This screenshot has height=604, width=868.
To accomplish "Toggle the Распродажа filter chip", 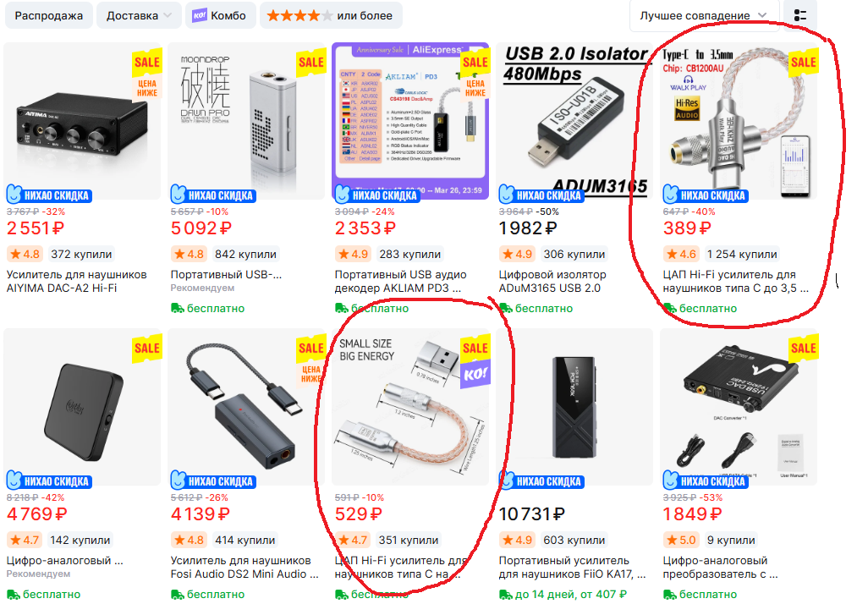I will (x=49, y=15).
